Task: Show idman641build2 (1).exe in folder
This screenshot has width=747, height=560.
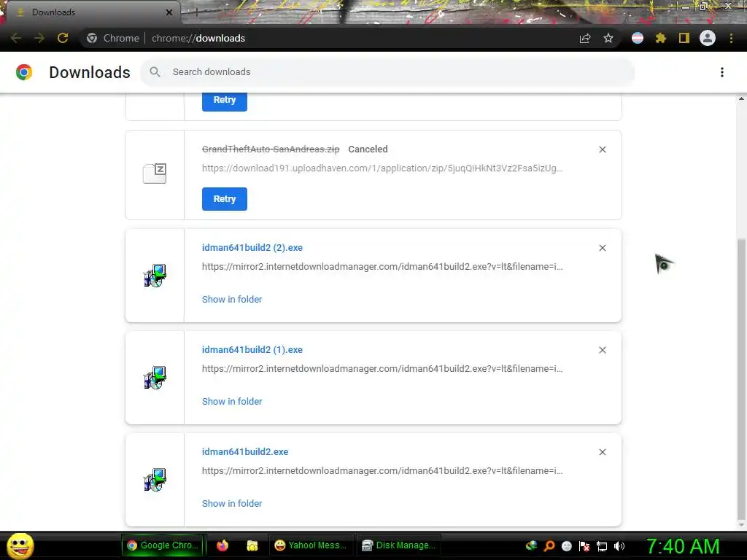Action: pyautogui.click(x=232, y=401)
